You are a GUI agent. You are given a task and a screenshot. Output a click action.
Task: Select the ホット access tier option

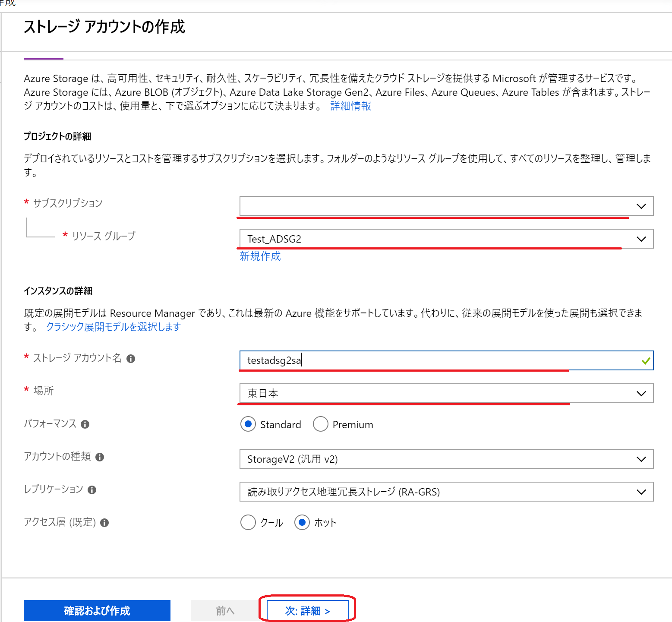pyautogui.click(x=303, y=522)
